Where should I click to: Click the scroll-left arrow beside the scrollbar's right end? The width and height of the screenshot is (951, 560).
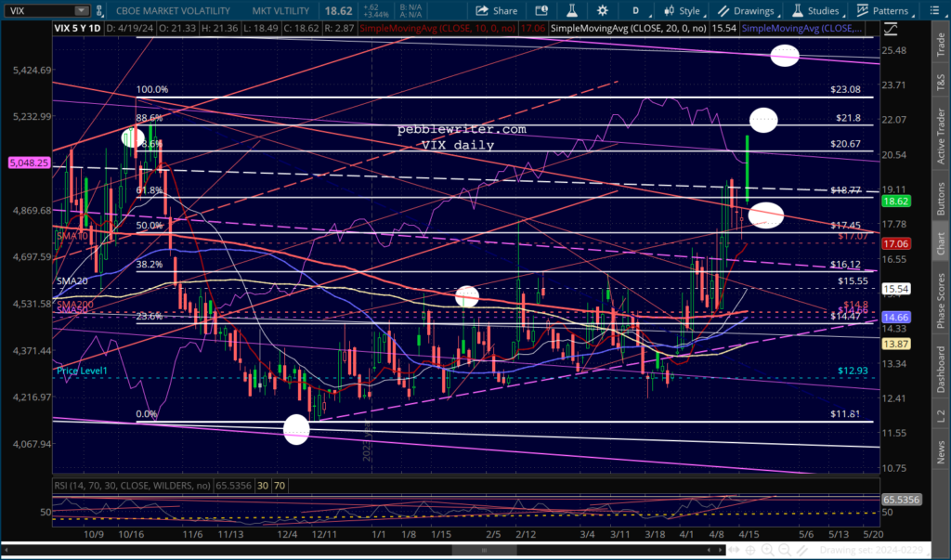click(709, 551)
